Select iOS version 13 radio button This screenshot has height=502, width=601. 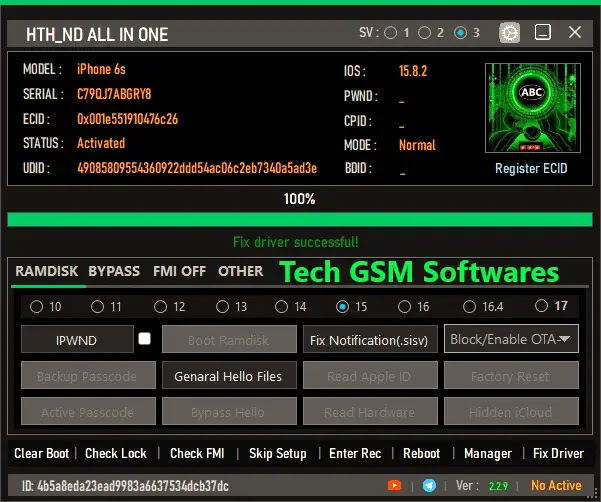click(222, 307)
